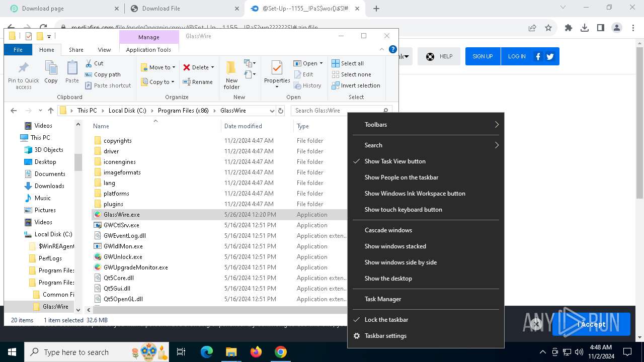Open the History command
The width and height of the screenshot is (644, 362).
(x=307, y=85)
